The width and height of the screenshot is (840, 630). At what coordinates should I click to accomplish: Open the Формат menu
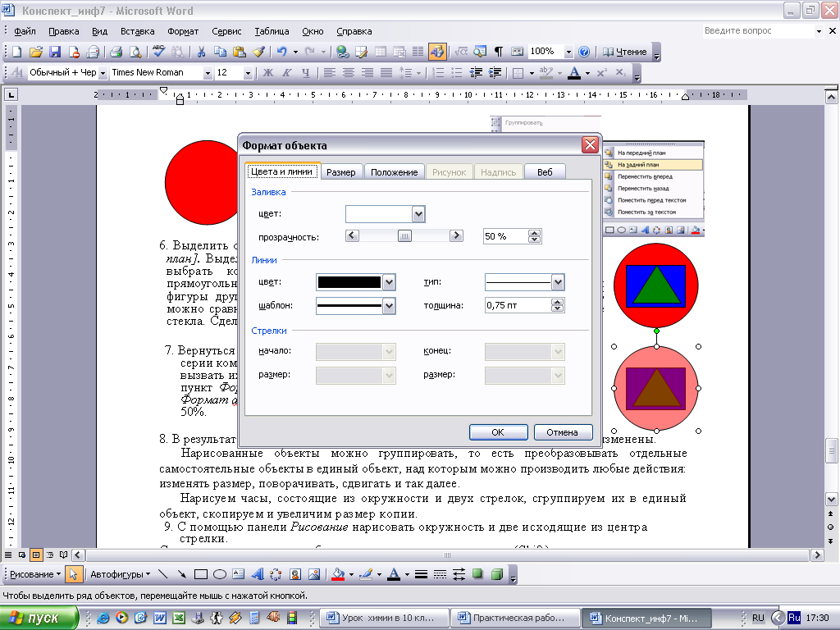(183, 32)
